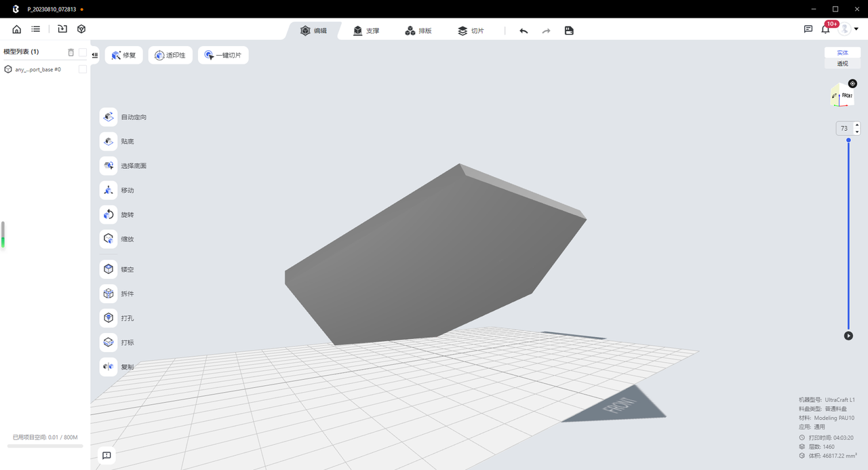Click the 料盘类型: 普通料盘 text
Viewport: 868px width, 470px height.
(823, 409)
